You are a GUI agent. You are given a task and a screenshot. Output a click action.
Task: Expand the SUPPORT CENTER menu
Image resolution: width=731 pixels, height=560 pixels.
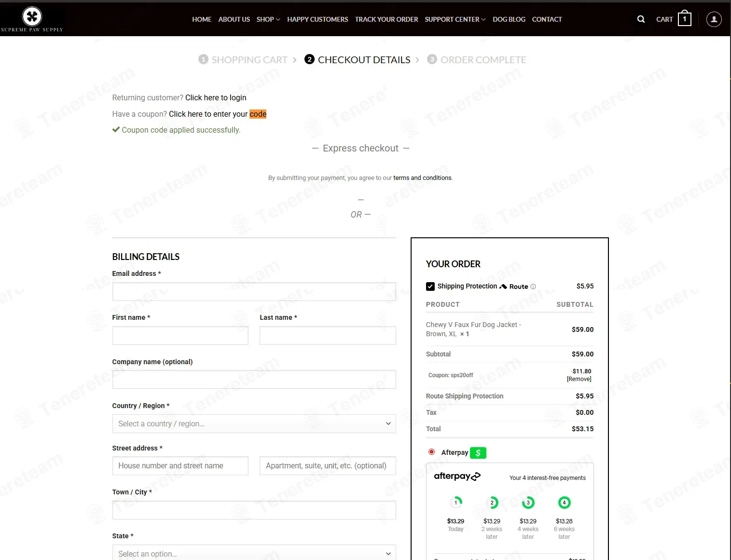click(x=455, y=19)
